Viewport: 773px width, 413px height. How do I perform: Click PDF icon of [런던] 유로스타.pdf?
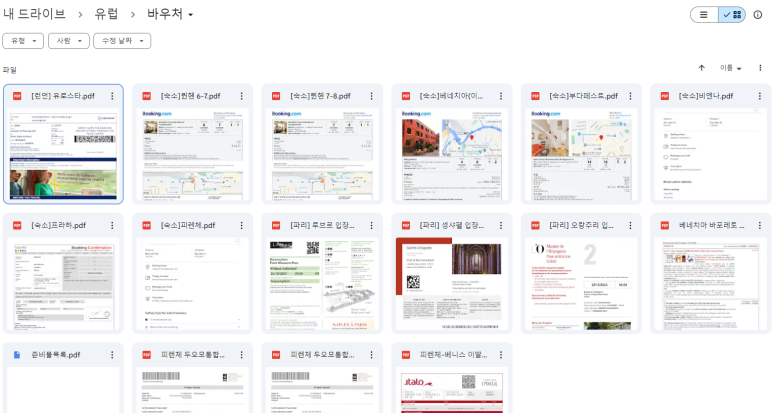[17, 96]
